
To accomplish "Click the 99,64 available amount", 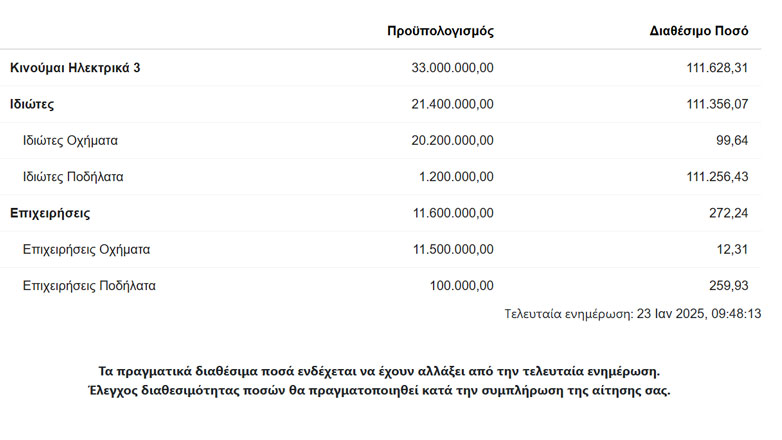I will coord(731,140).
